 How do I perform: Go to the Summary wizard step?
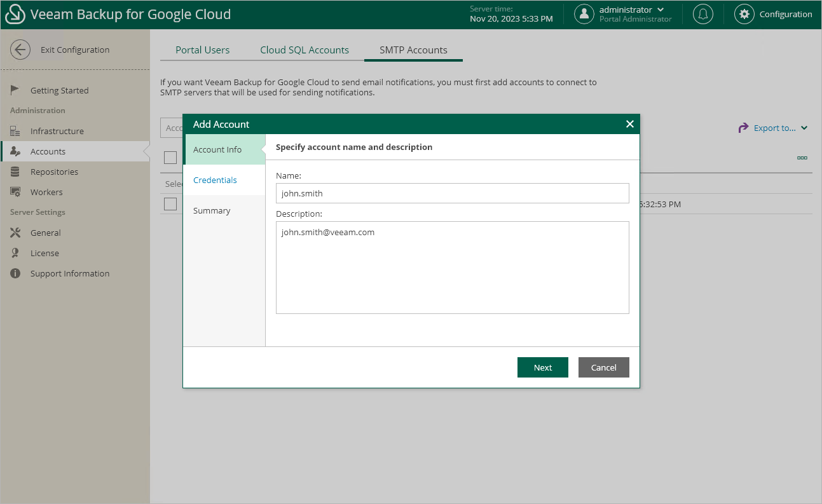pyautogui.click(x=224, y=210)
